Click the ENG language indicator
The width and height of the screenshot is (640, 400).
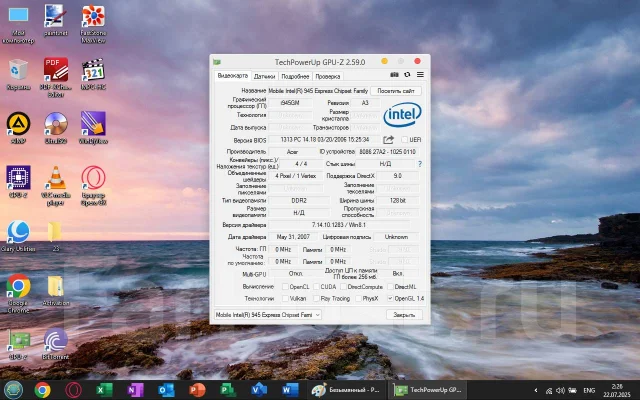pos(589,390)
